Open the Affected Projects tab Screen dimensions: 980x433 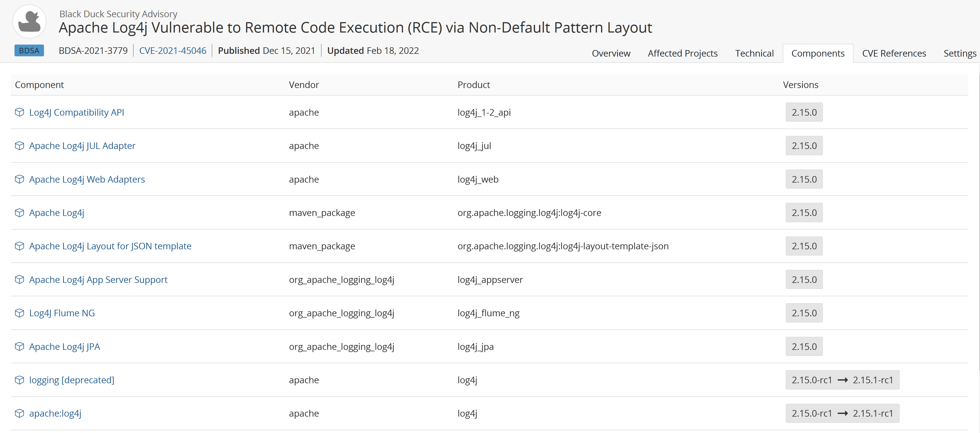[x=682, y=53]
